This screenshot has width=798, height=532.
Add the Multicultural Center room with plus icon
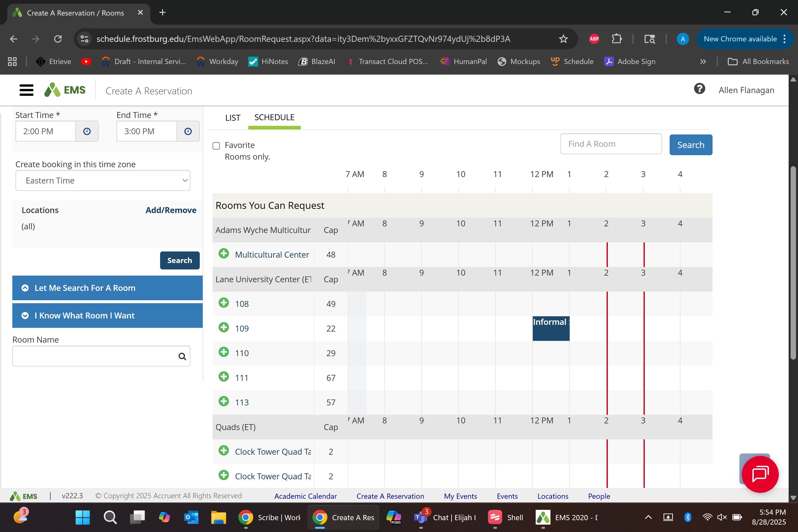224,254
